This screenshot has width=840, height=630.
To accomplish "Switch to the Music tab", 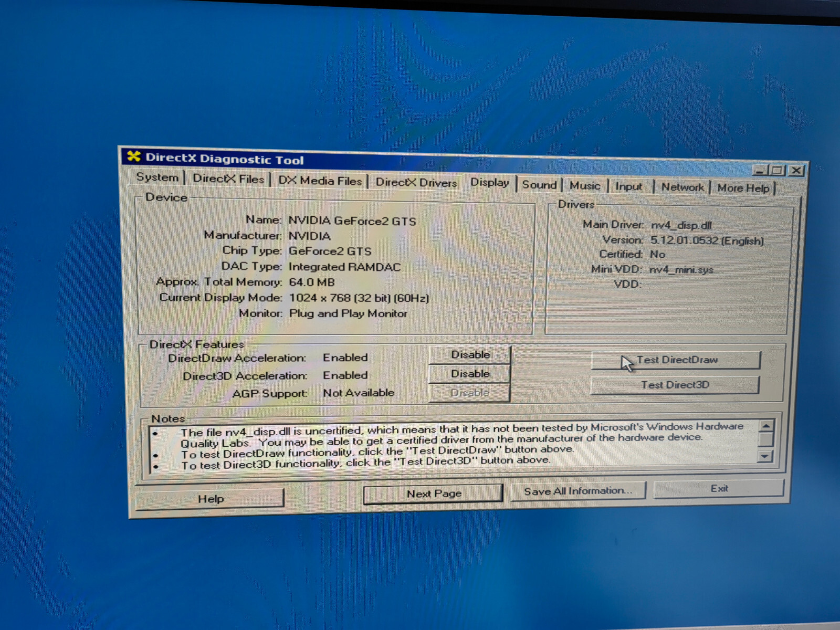I will (585, 186).
